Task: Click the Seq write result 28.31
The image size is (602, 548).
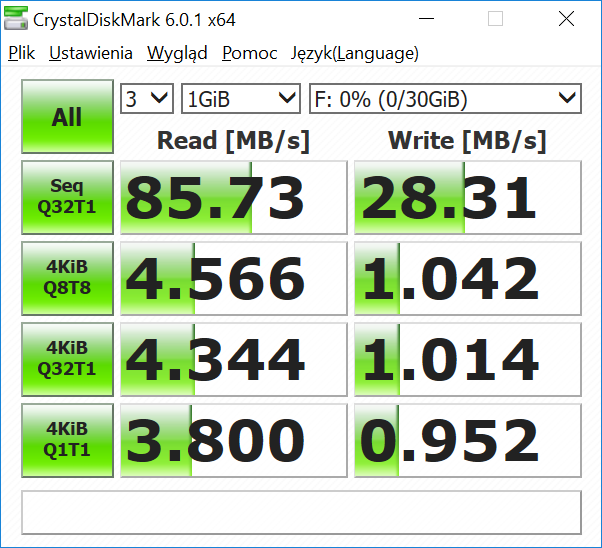Action: click(x=467, y=197)
